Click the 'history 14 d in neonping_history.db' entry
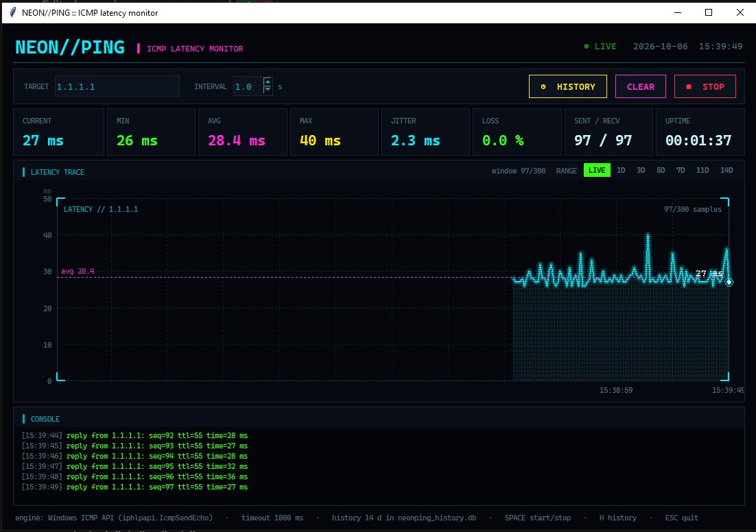 (x=404, y=518)
